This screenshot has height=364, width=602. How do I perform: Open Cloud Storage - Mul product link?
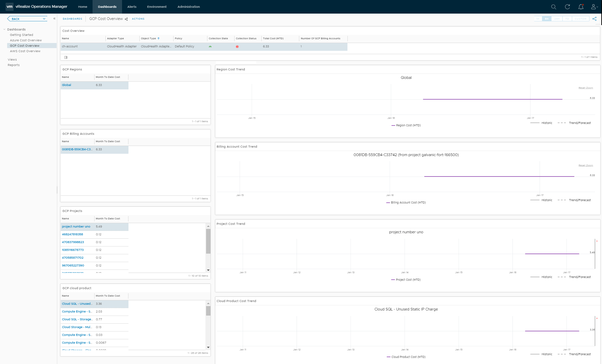[77, 327]
